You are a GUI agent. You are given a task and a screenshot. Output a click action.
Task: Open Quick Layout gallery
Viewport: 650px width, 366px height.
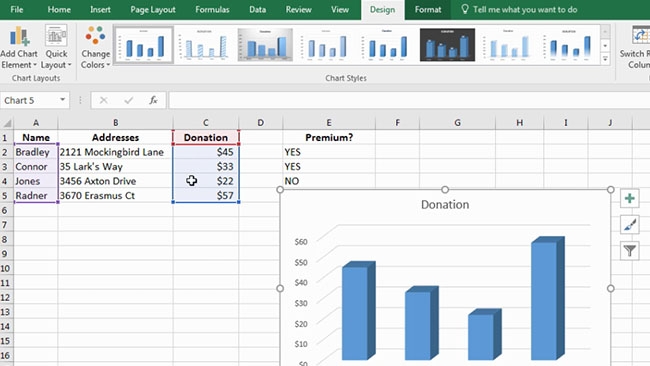[x=56, y=46]
